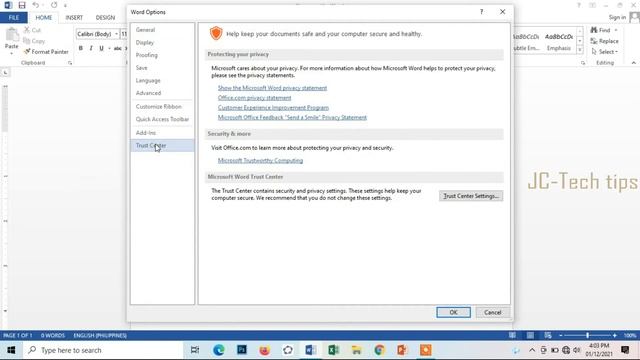Switch to the DESIGN ribbon tab
This screenshot has width=640, height=360.
pos(105,18)
